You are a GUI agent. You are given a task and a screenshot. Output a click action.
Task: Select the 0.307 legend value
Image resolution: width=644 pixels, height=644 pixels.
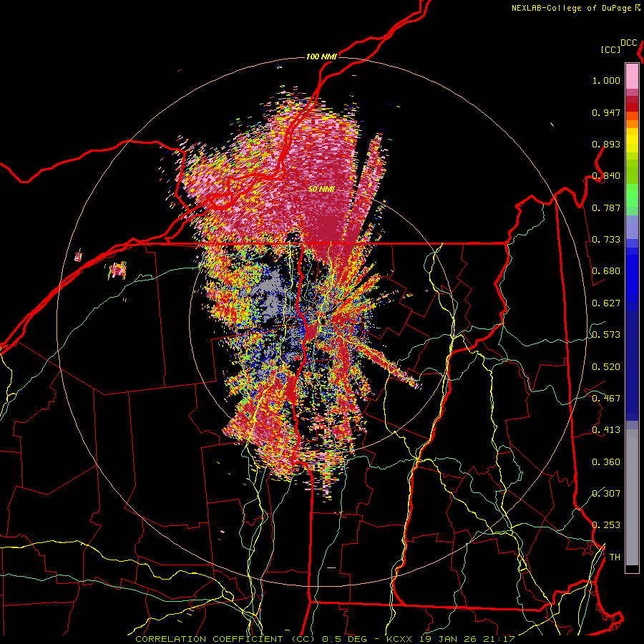pyautogui.click(x=606, y=494)
